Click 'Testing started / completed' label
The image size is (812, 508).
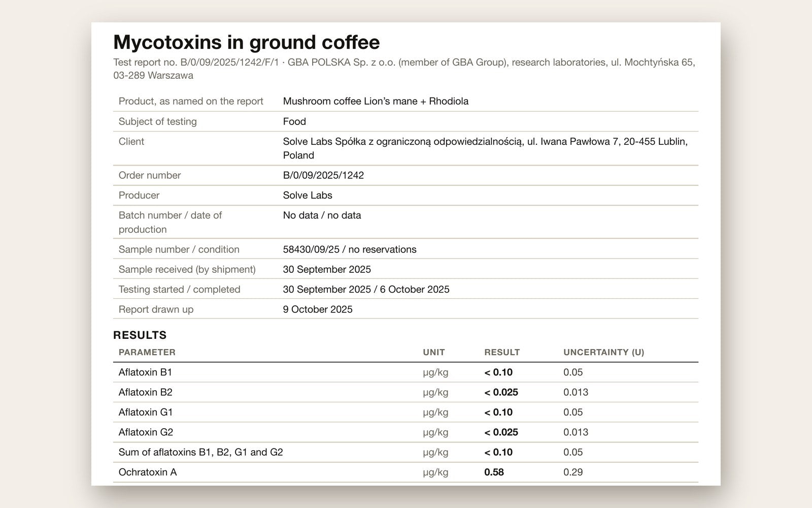click(x=179, y=290)
